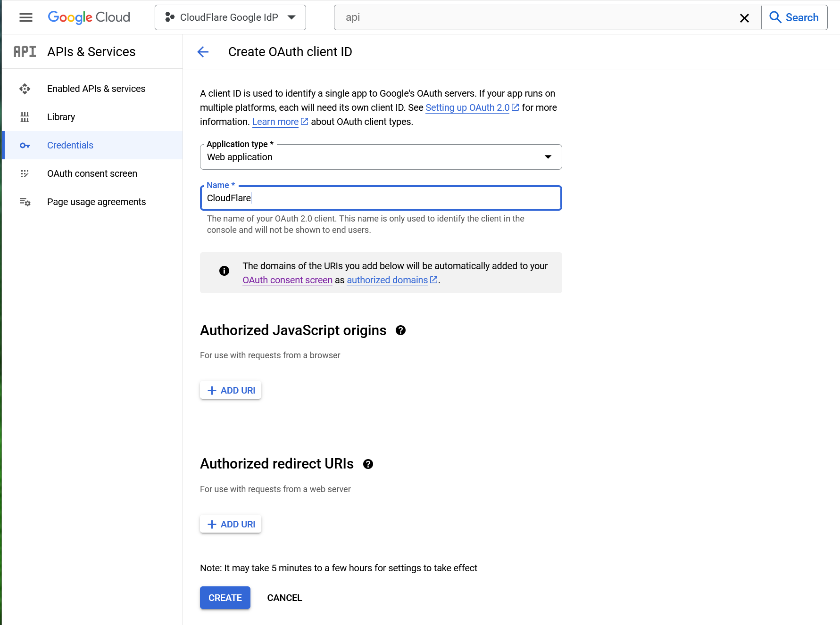Add URI under Authorized JavaScript origins
840x625 pixels.
pos(231,390)
